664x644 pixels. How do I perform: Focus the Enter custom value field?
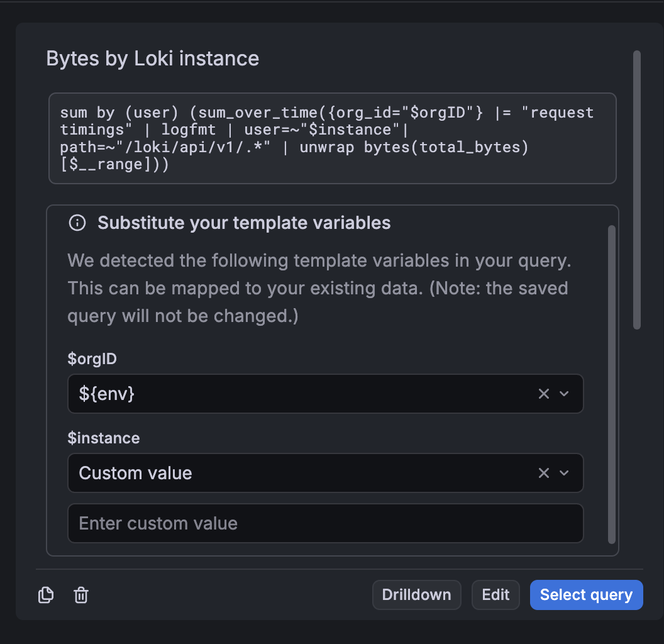click(x=325, y=523)
